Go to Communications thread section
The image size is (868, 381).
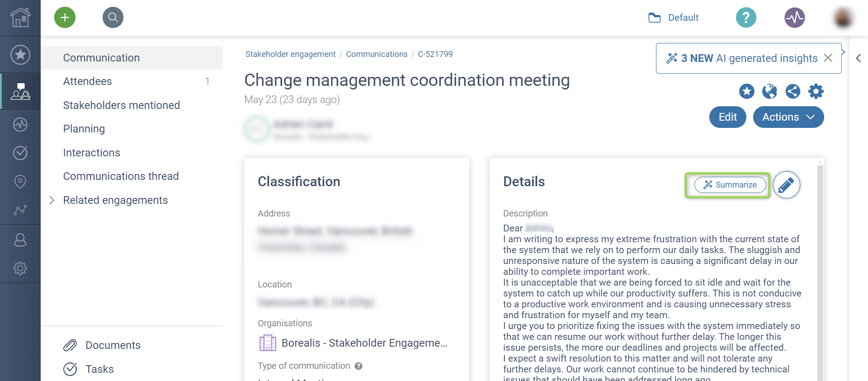point(121,176)
